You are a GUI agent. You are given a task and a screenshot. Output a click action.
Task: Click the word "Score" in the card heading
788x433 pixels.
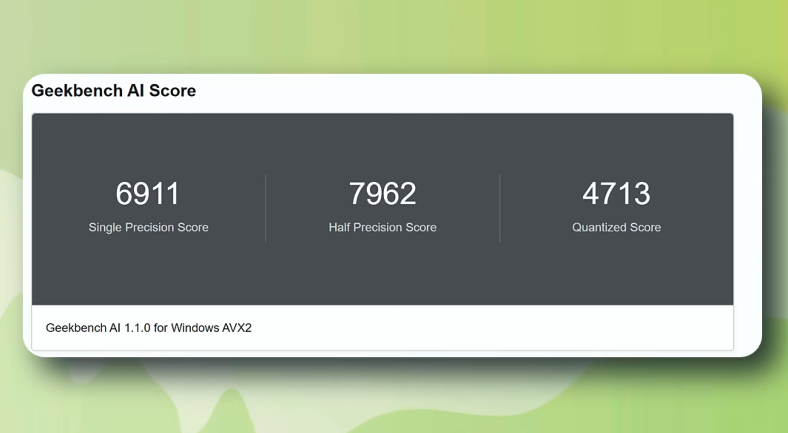(x=172, y=91)
